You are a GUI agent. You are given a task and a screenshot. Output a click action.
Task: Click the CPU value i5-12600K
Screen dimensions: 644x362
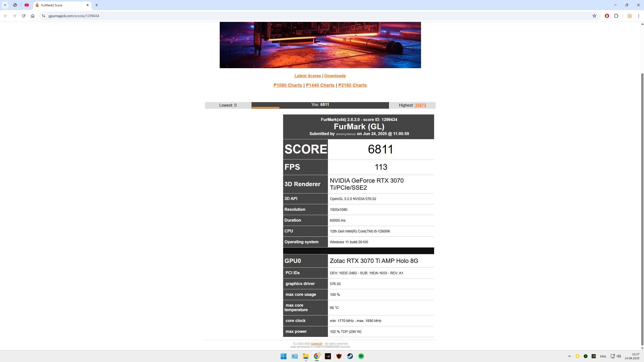[360, 231]
